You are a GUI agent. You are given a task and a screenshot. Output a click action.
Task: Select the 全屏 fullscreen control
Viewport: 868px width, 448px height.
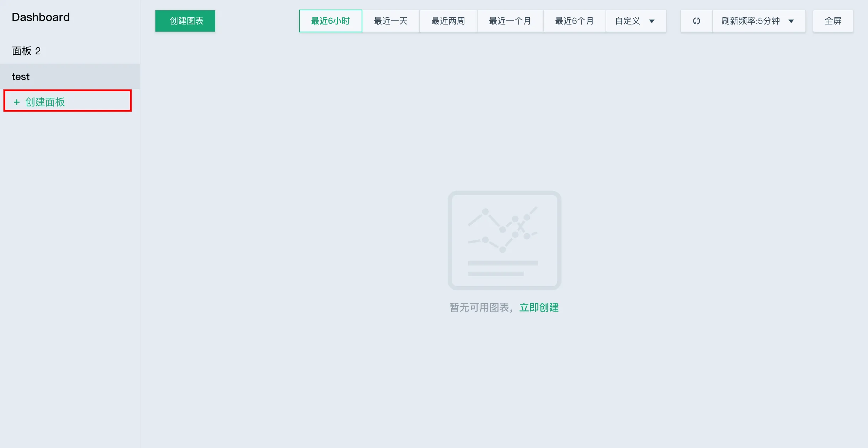click(832, 21)
